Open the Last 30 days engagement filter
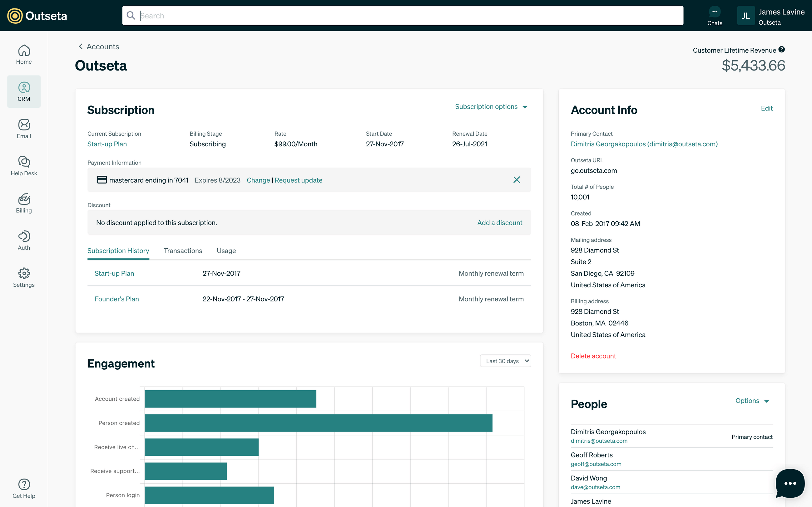 coord(505,361)
